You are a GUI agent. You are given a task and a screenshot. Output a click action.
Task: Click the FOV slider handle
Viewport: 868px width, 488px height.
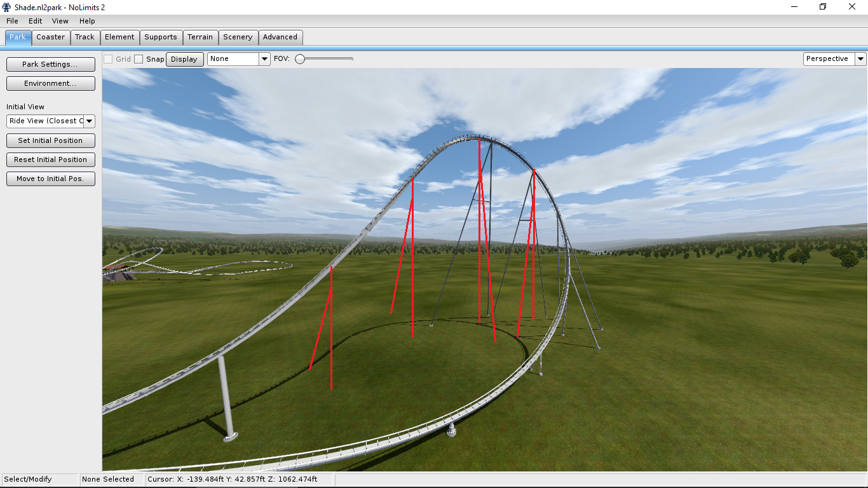[x=300, y=59]
